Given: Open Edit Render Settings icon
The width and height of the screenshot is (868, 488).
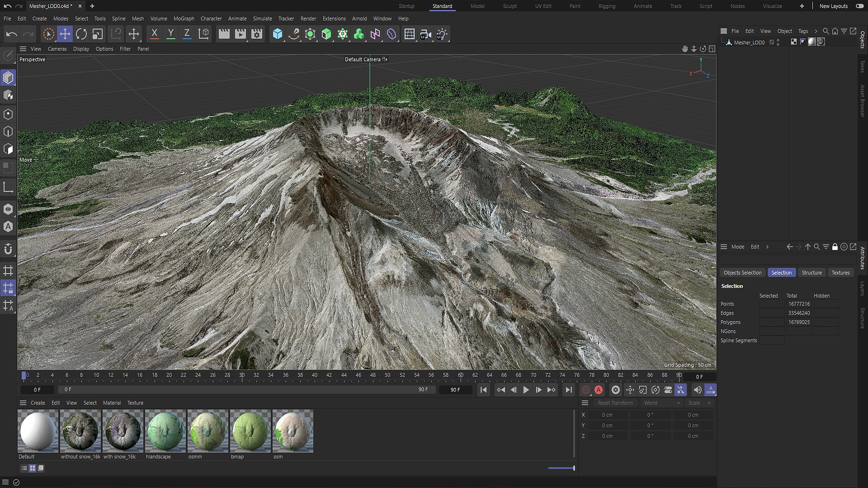Looking at the screenshot, I should (257, 34).
